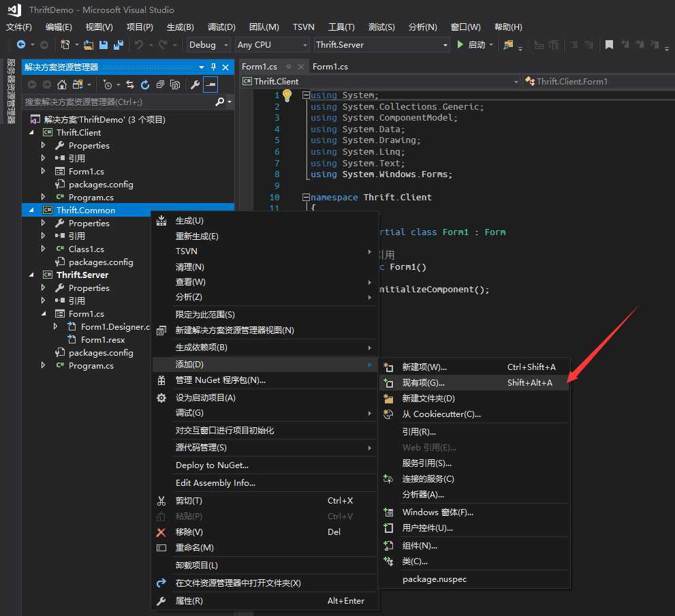Click 移除(V) context menu item
675x616 pixels.
tap(265, 532)
